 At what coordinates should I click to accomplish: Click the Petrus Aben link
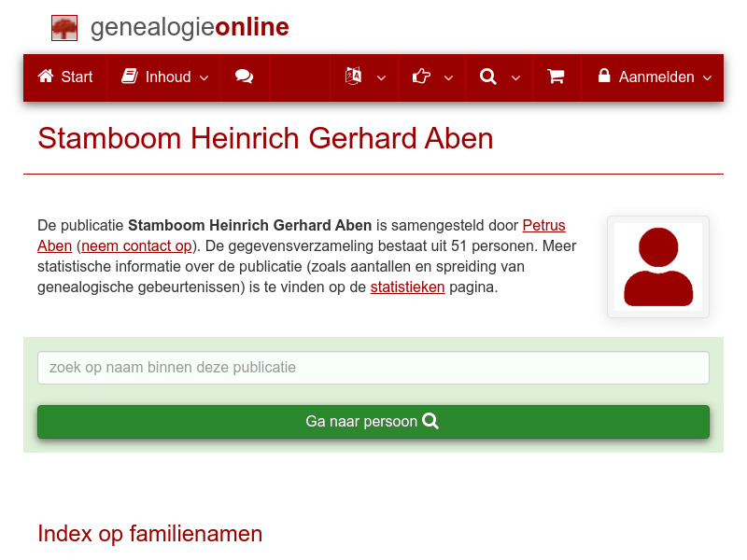(543, 225)
